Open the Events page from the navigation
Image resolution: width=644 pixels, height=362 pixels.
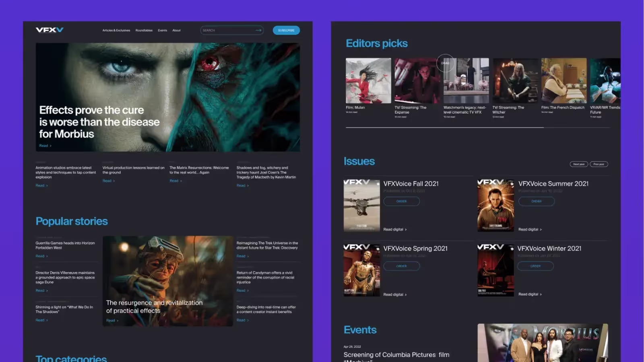tap(162, 31)
